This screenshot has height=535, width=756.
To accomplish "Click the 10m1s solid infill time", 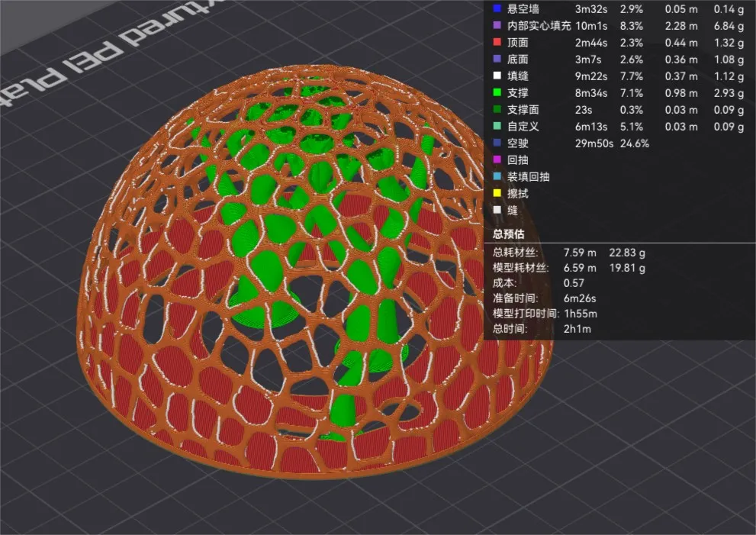I will 591,26.
